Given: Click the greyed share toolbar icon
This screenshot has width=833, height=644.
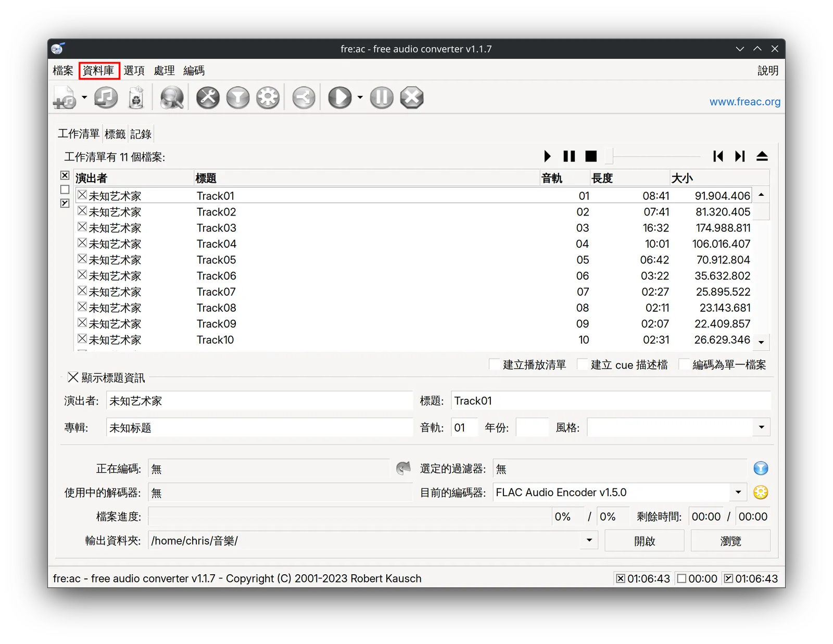Looking at the screenshot, I should pos(304,98).
